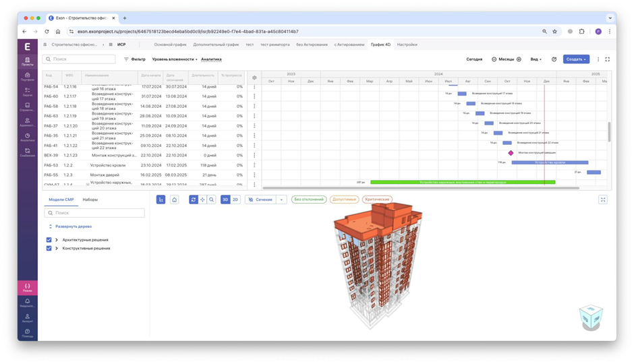Image resolution: width=634 pixels, height=364 pixels.
Task: Switch the viewer to 2D mode
Action: coord(235,200)
